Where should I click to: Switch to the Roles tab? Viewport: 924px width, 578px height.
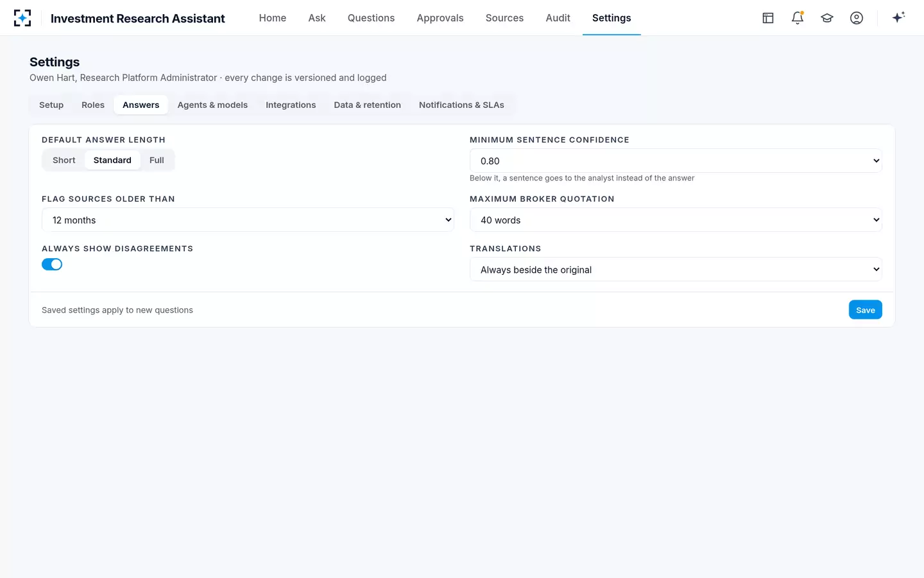(93, 105)
